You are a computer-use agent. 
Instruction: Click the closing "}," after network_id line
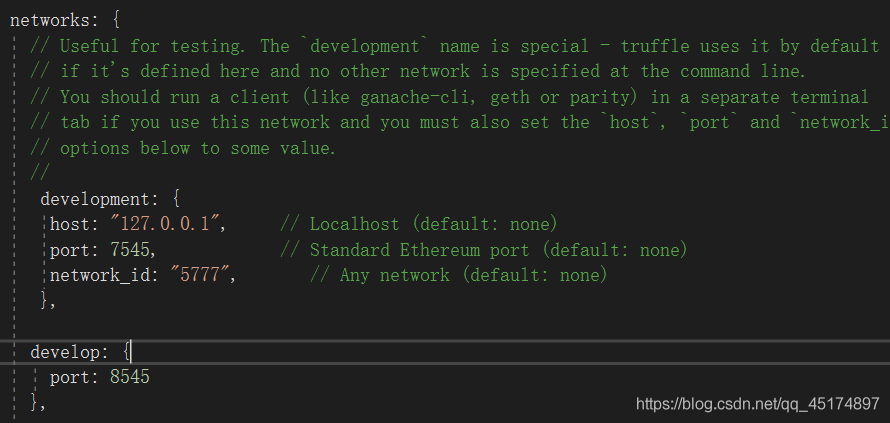tap(48, 300)
